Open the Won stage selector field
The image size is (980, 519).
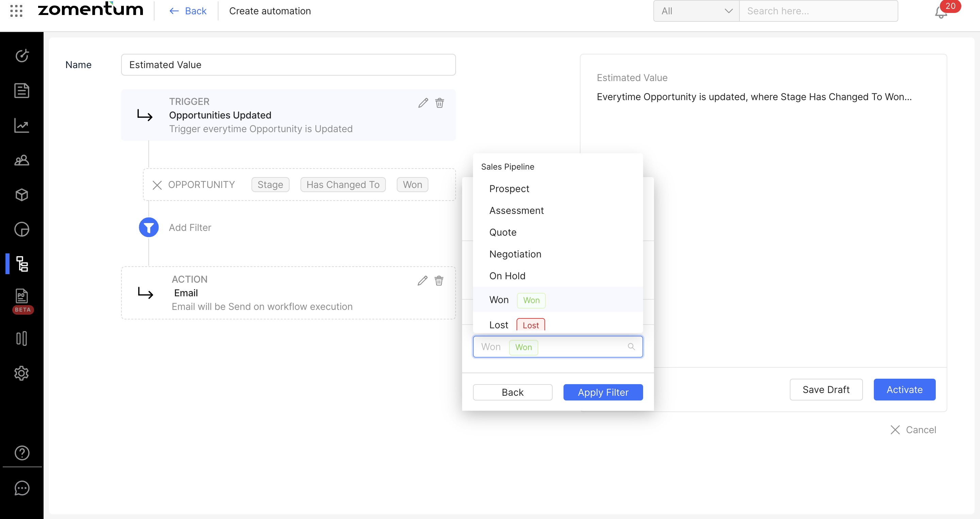click(557, 346)
